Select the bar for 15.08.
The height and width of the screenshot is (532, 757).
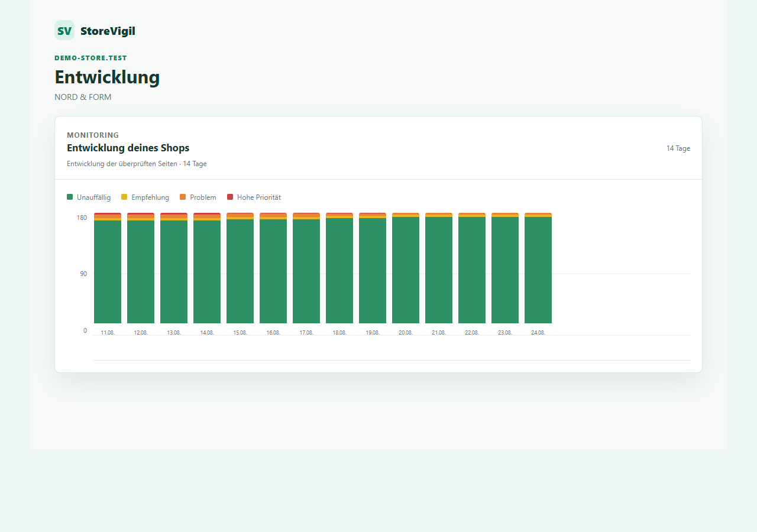240,268
